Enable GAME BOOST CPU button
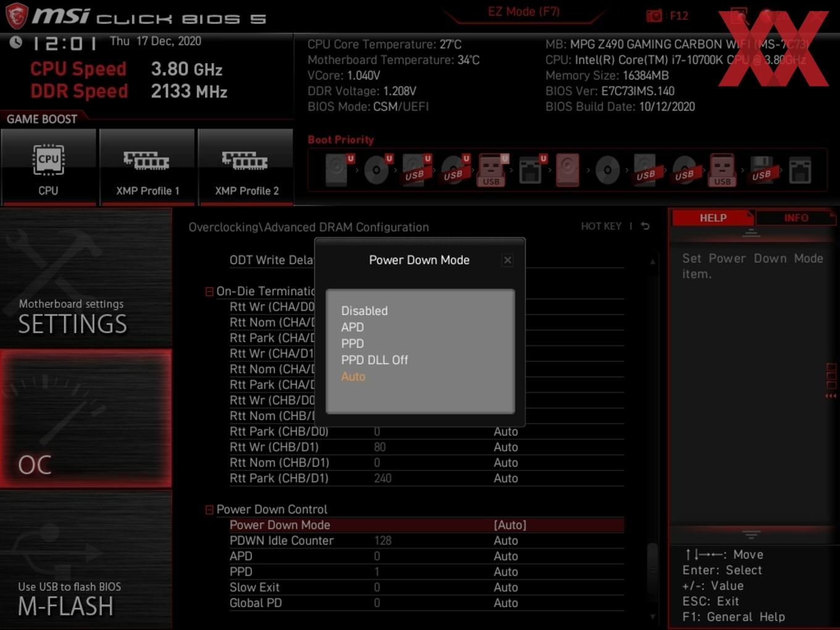 pyautogui.click(x=48, y=167)
